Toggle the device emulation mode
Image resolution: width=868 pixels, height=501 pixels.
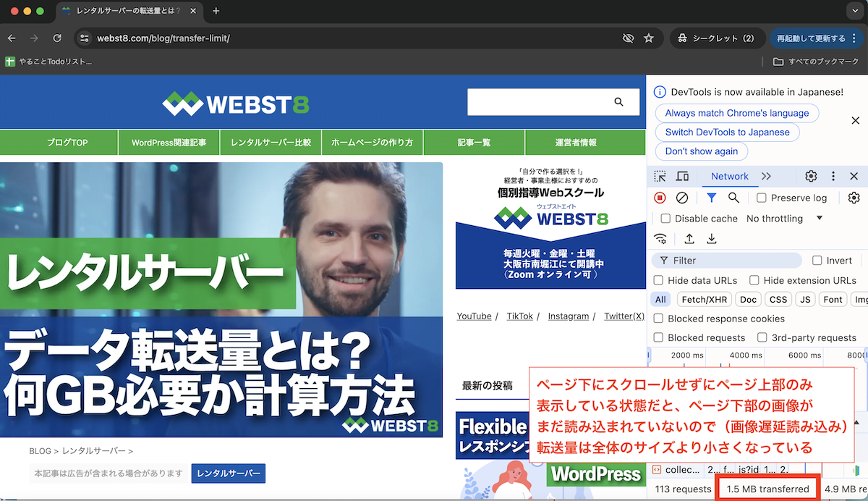(x=681, y=176)
